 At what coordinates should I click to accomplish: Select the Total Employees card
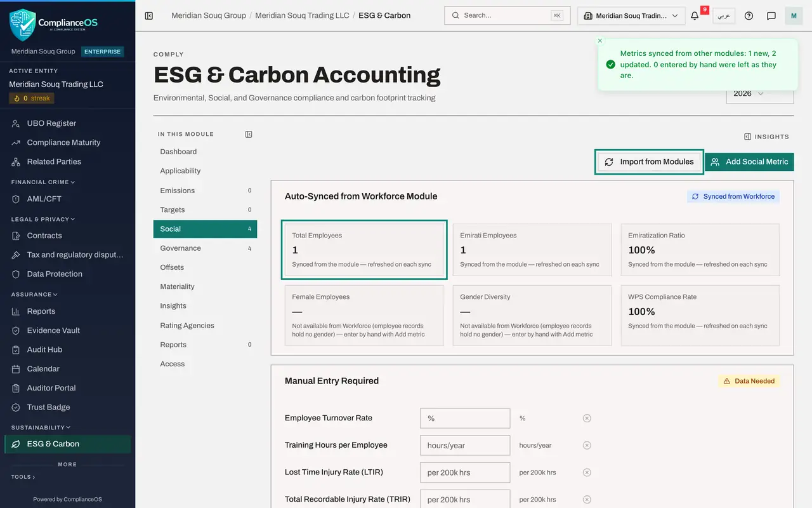click(x=364, y=250)
